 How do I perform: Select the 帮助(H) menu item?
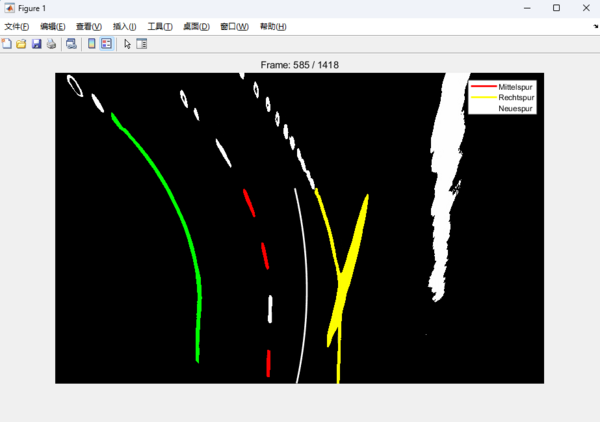click(x=272, y=26)
